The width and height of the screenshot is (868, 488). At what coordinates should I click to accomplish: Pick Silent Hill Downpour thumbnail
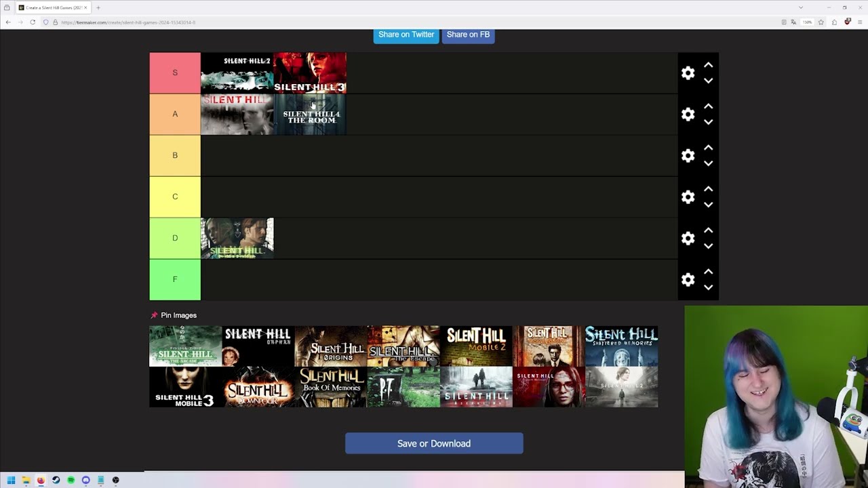pyautogui.click(x=258, y=387)
